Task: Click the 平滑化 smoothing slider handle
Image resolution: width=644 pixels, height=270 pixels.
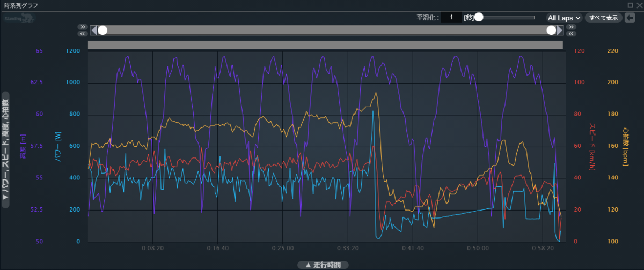Action: pos(479,17)
